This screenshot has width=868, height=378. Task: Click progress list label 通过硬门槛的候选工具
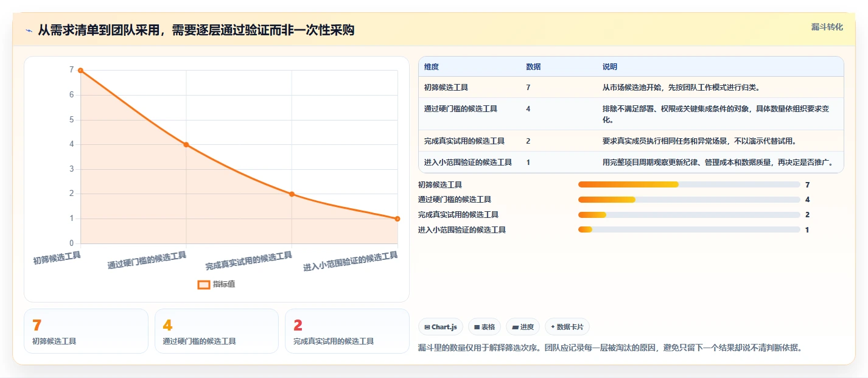pyautogui.click(x=455, y=200)
